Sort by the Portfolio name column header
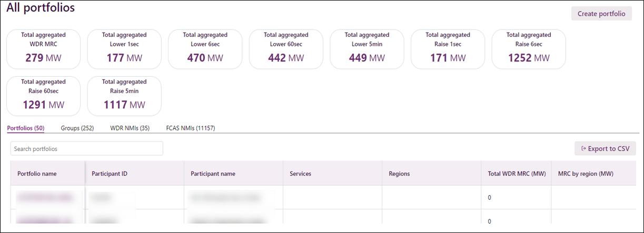644x233 pixels. (37, 174)
